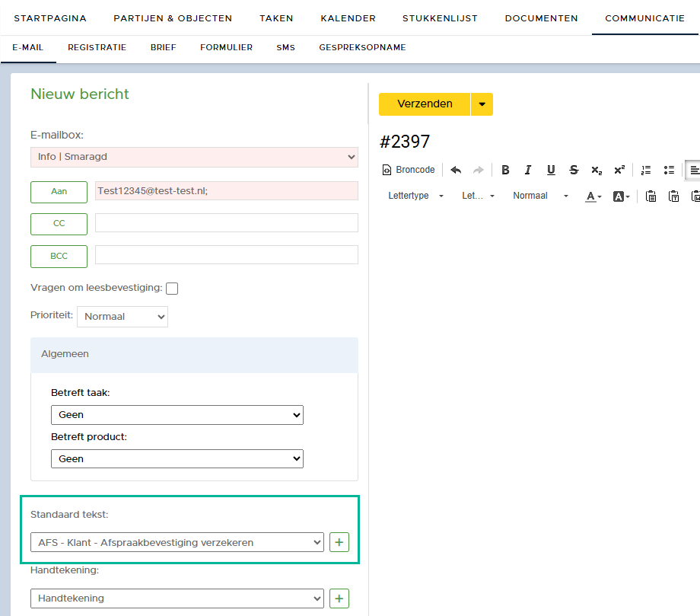Screen dimensions: 700x616
Task: Add new Standaard tekst with plus button
Action: click(339, 542)
